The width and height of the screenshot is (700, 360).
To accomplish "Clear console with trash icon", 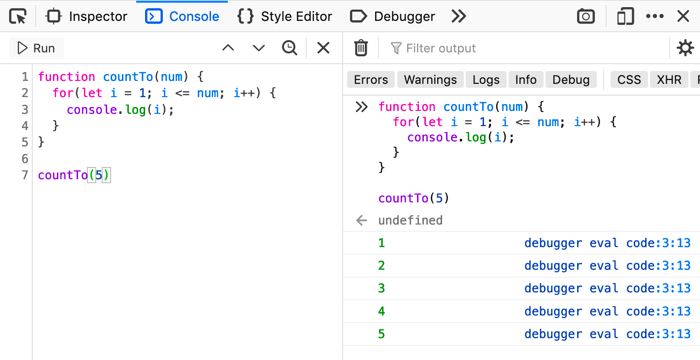I will click(361, 48).
